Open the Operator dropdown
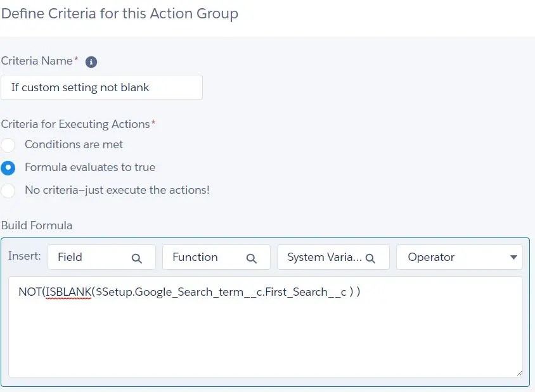Image resolution: width=535 pixels, height=392 pixels. click(459, 257)
